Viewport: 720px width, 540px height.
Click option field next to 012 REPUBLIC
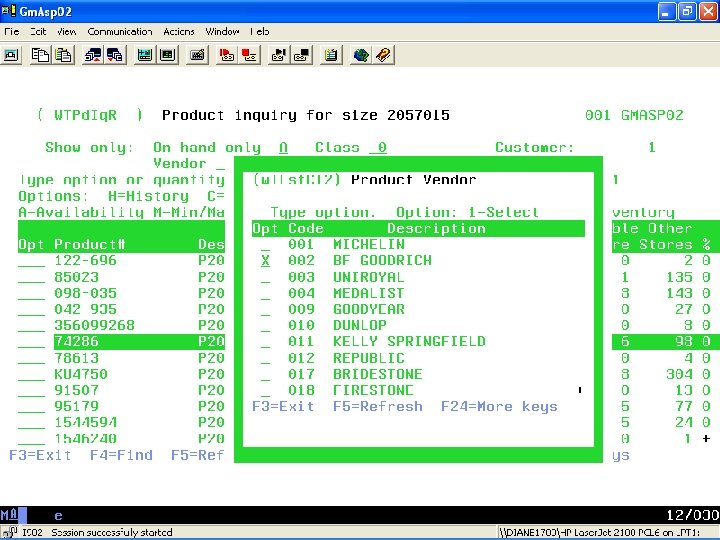[x=265, y=358]
